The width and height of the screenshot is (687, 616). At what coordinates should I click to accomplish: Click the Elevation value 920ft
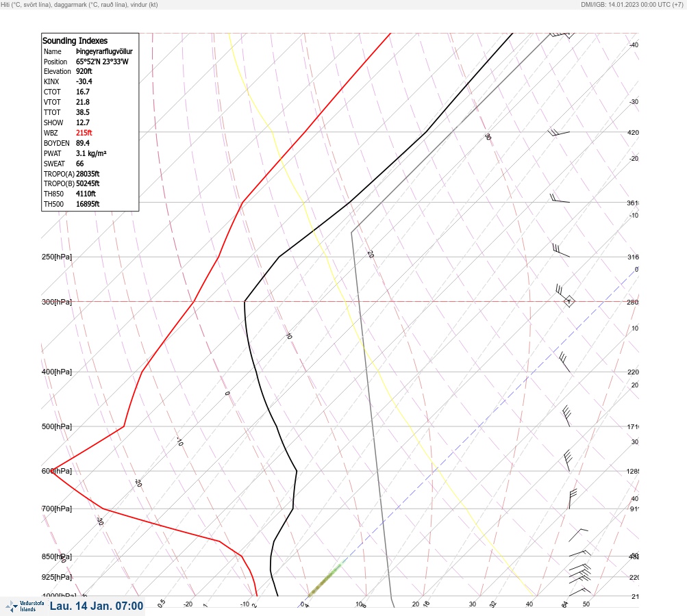coord(84,71)
